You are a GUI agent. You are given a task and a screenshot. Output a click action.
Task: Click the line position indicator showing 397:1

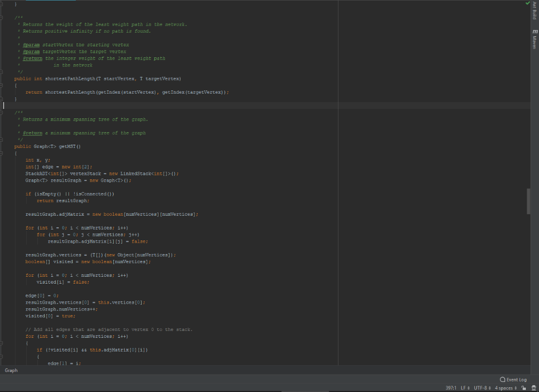tap(451, 388)
